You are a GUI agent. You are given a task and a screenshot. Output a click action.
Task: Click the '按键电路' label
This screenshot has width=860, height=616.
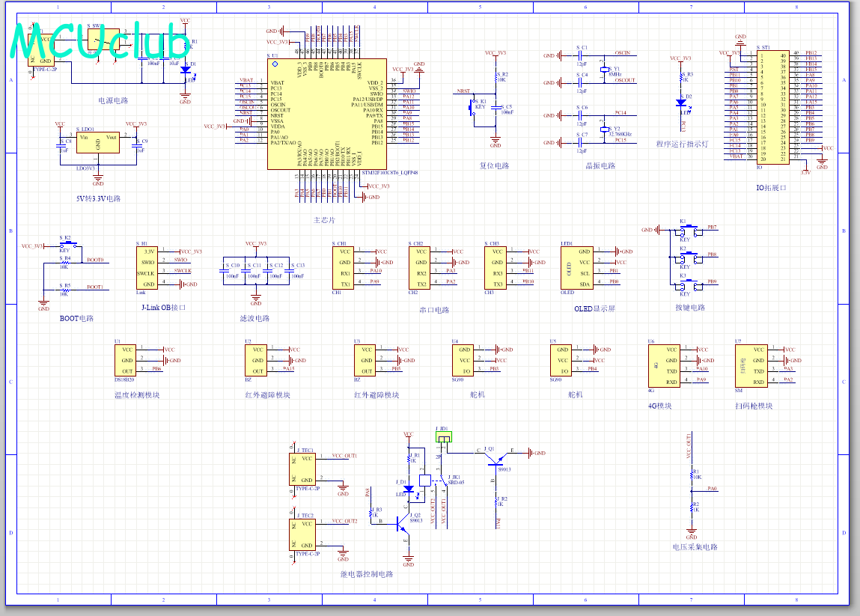690,307
